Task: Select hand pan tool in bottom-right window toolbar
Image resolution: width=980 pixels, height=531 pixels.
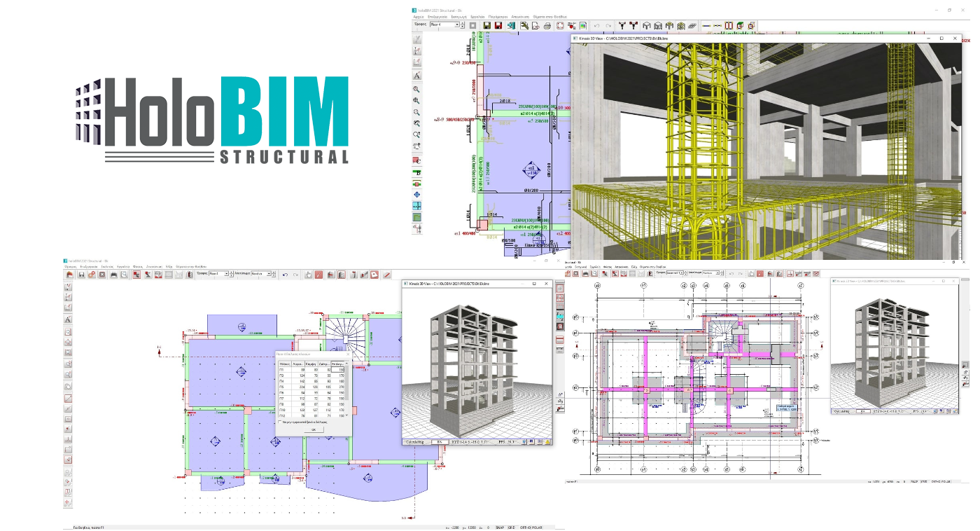Action: (751, 274)
